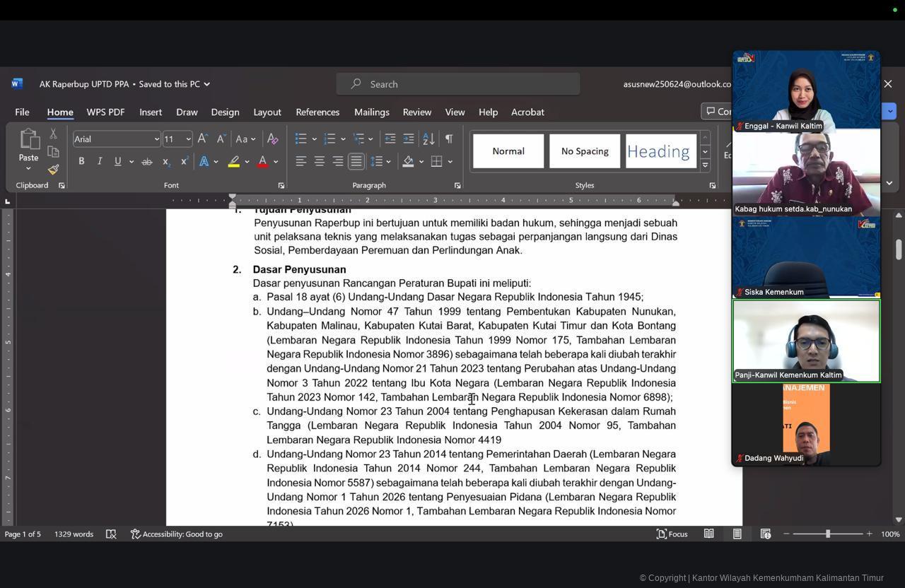Viewport: 905px width, 588px height.
Task: Increase paragraph indent
Action: [x=409, y=139]
